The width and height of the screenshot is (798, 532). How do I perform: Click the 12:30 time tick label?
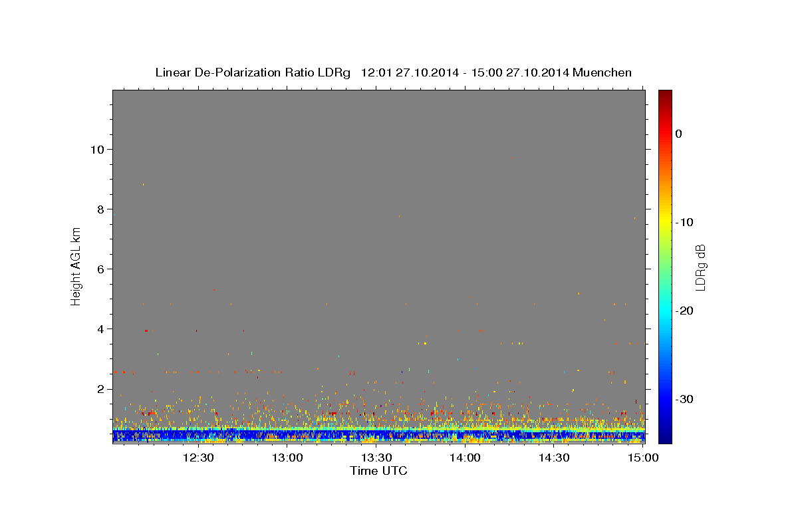pyautogui.click(x=198, y=458)
